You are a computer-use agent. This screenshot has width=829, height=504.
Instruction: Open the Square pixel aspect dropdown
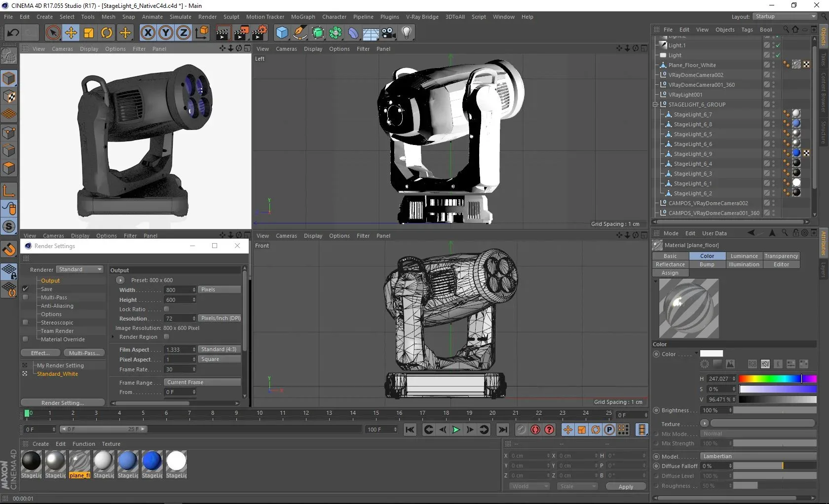(x=220, y=360)
